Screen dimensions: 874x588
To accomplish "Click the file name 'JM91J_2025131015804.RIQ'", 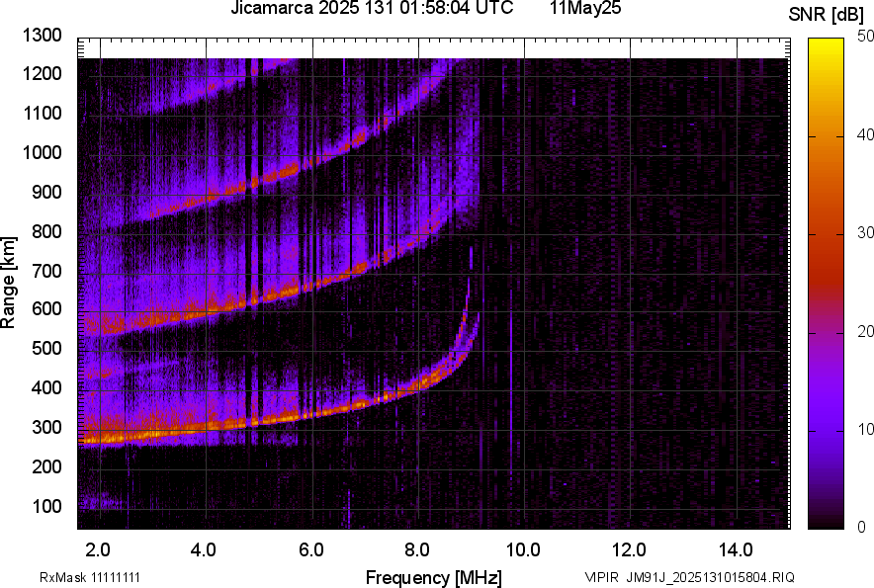I will click(x=711, y=577).
